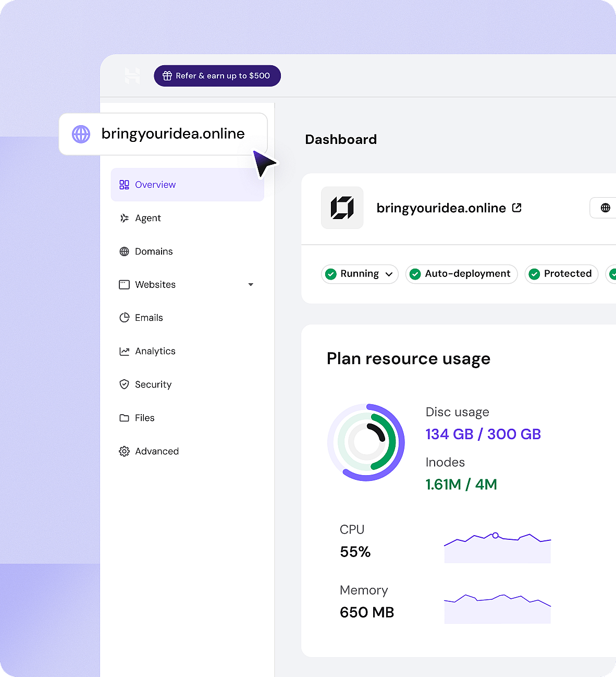Click the globe icon beside the bringyouridea.online selector

point(81,134)
